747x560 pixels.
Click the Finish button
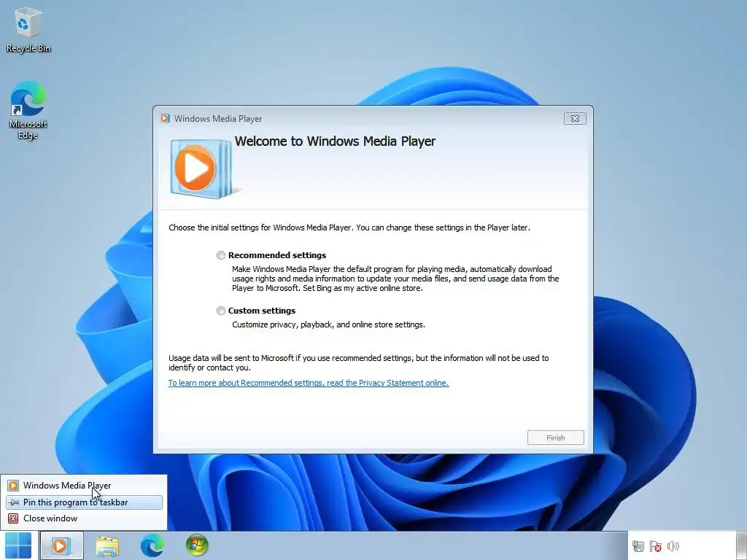[555, 437]
